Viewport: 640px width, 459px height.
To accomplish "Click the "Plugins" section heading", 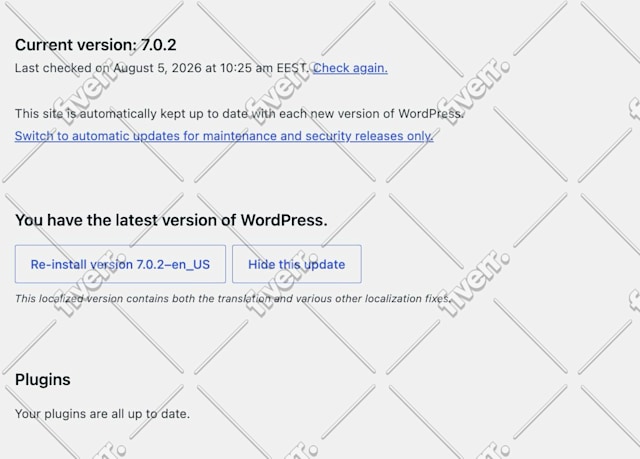I will pos(42,380).
